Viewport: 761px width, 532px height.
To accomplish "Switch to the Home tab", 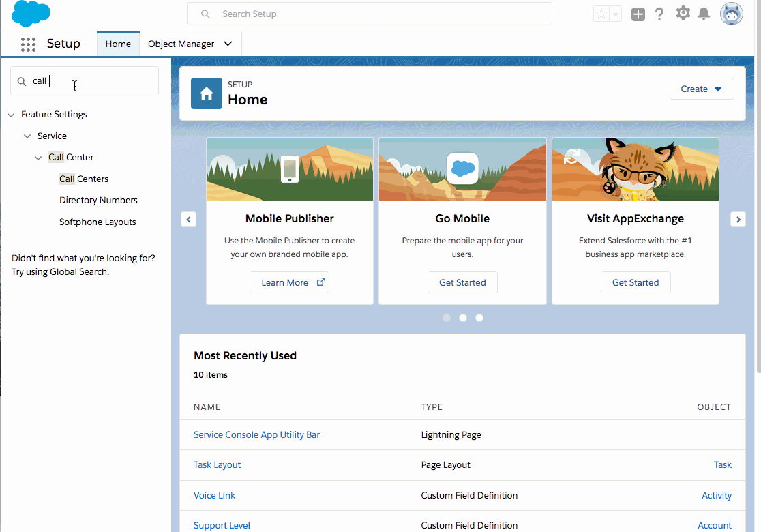I will click(x=118, y=44).
